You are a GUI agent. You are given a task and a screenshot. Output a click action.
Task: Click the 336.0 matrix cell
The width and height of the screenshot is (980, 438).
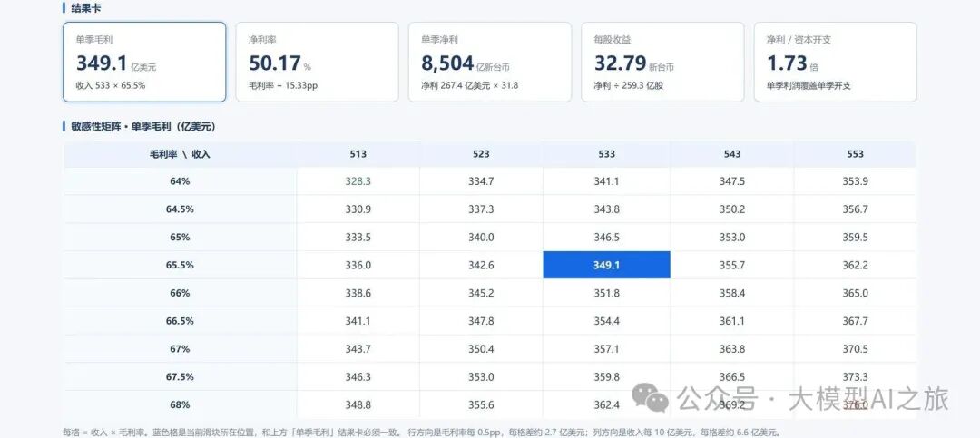coord(358,265)
